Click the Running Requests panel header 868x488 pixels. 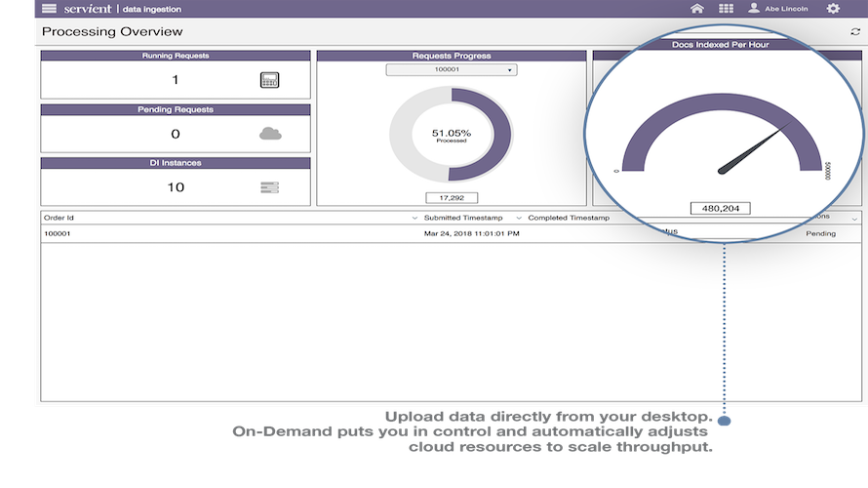pos(176,56)
